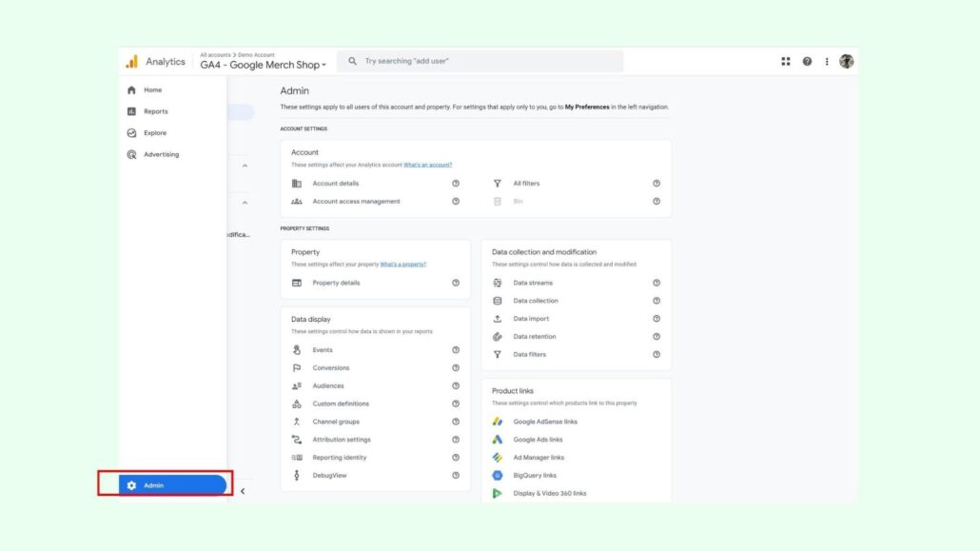Collapse the left sidebar with chevron arrow

tap(243, 491)
